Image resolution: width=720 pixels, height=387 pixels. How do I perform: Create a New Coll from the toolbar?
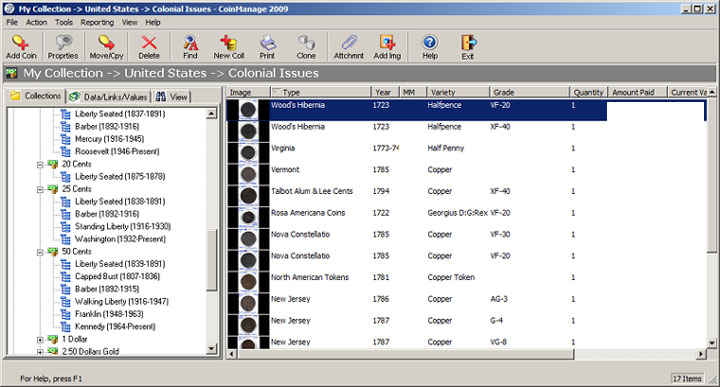point(228,47)
